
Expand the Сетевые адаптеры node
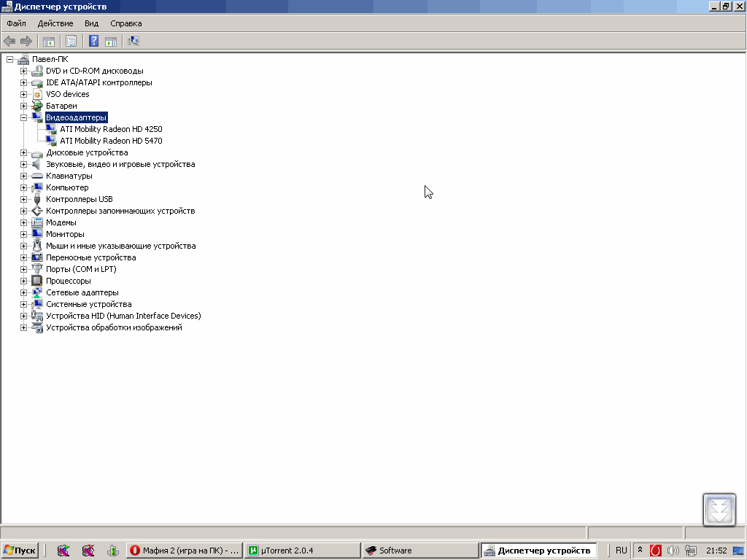(x=23, y=292)
